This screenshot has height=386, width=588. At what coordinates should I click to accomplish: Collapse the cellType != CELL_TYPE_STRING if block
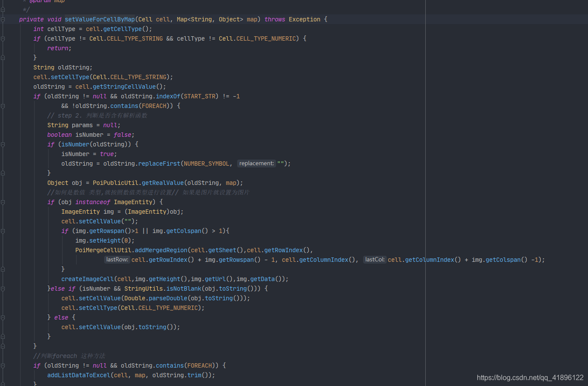pyautogui.click(x=3, y=39)
